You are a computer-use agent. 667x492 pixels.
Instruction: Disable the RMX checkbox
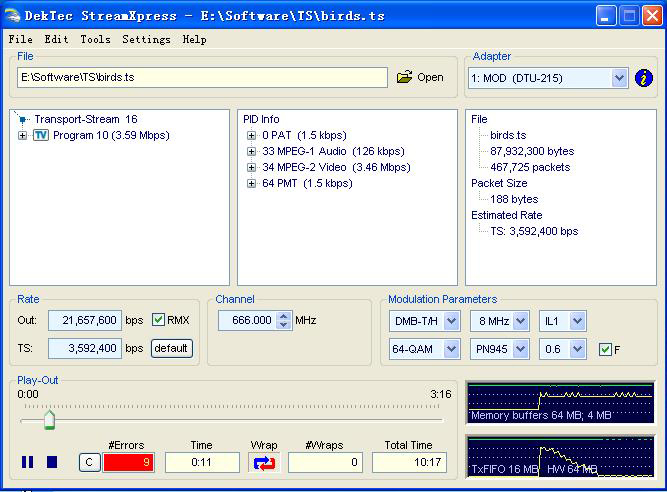(x=158, y=320)
